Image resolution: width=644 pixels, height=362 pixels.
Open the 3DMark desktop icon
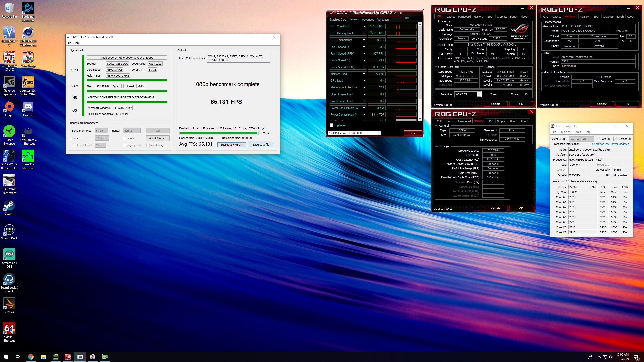tap(9, 306)
